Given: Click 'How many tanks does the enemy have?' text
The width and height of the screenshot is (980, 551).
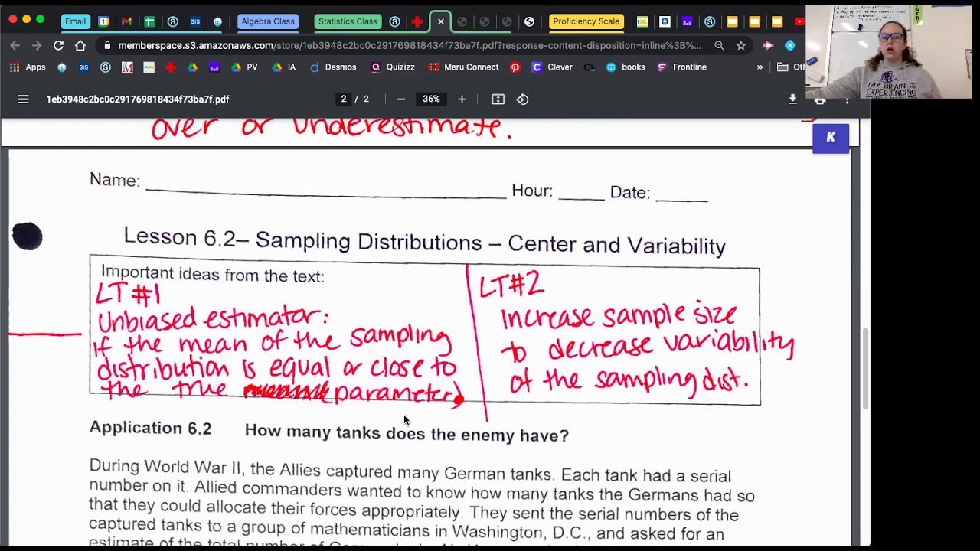Looking at the screenshot, I should coord(407,433).
